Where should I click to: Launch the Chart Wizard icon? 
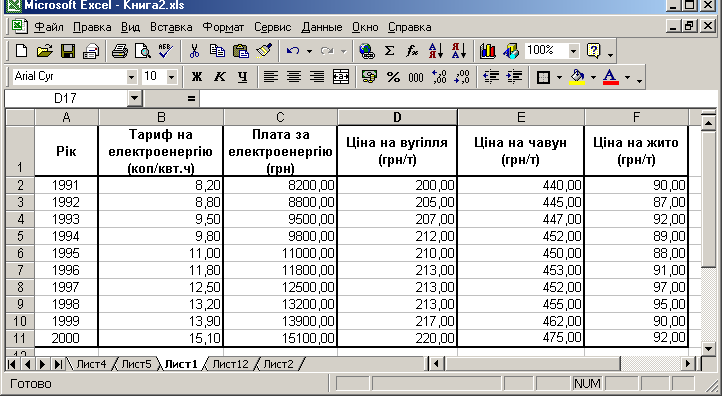coord(488,51)
